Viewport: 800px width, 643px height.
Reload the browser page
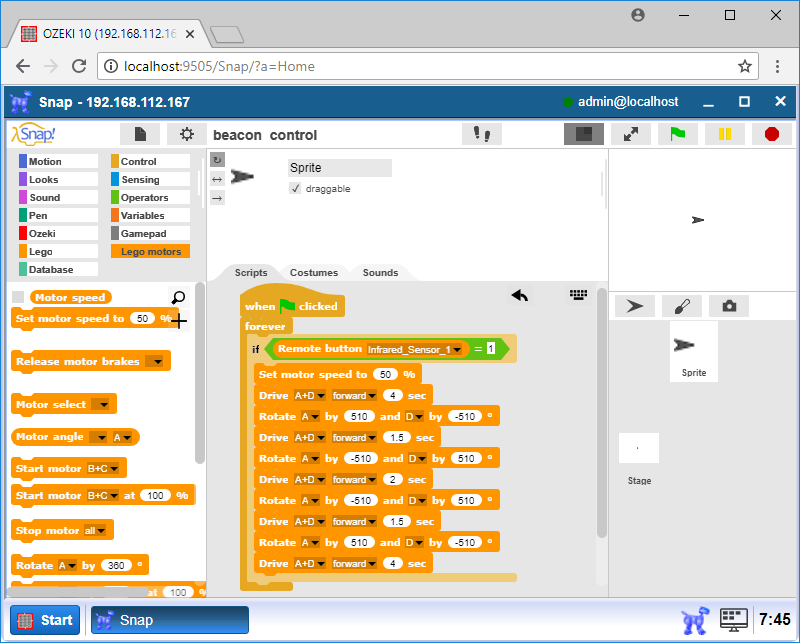click(x=79, y=66)
